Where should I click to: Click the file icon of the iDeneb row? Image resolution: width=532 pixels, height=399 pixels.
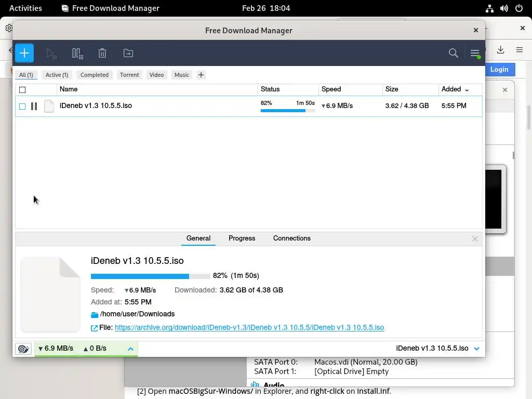(x=49, y=106)
